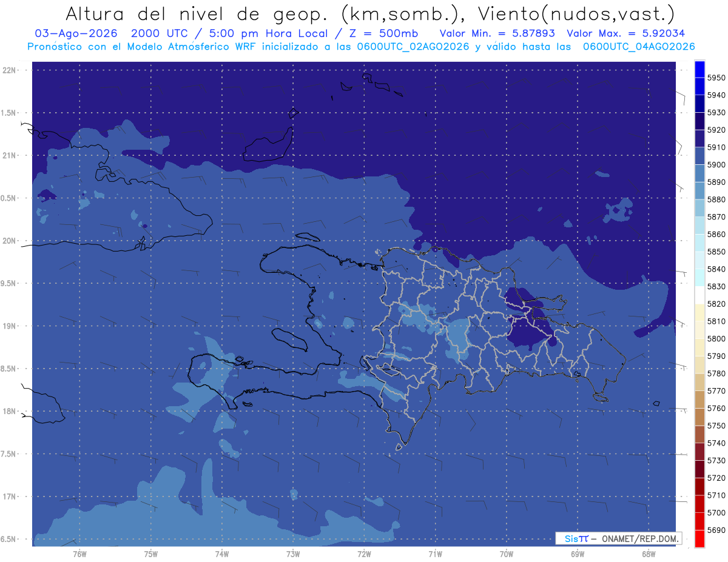Click the 5900 color scale label
The image size is (728, 562).
[x=716, y=165]
